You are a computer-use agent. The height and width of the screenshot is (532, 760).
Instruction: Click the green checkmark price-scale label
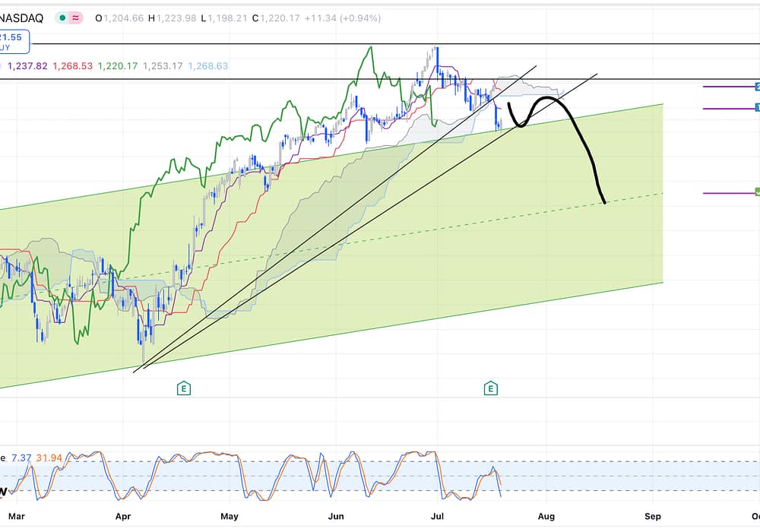click(757, 192)
